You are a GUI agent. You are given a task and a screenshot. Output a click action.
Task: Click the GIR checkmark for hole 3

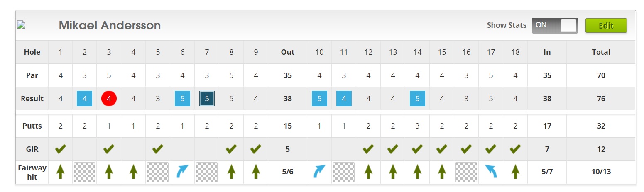109,149
